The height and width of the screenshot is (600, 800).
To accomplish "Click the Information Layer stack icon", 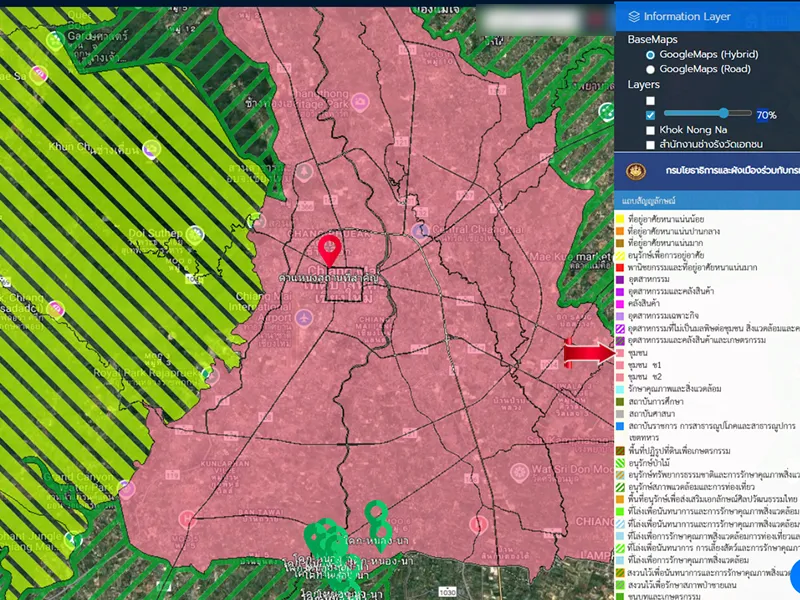I will pos(632,16).
